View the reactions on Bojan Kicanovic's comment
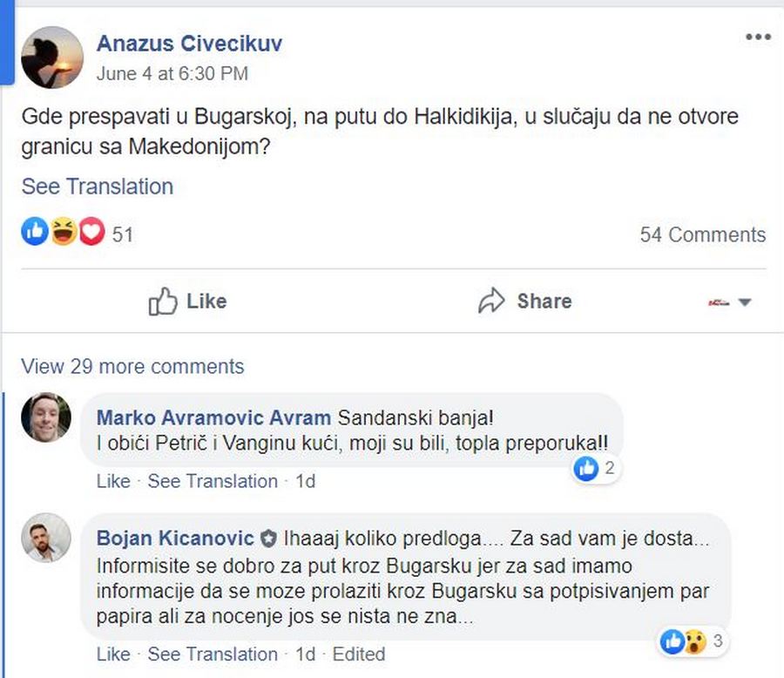This screenshot has height=678, width=784. click(693, 642)
